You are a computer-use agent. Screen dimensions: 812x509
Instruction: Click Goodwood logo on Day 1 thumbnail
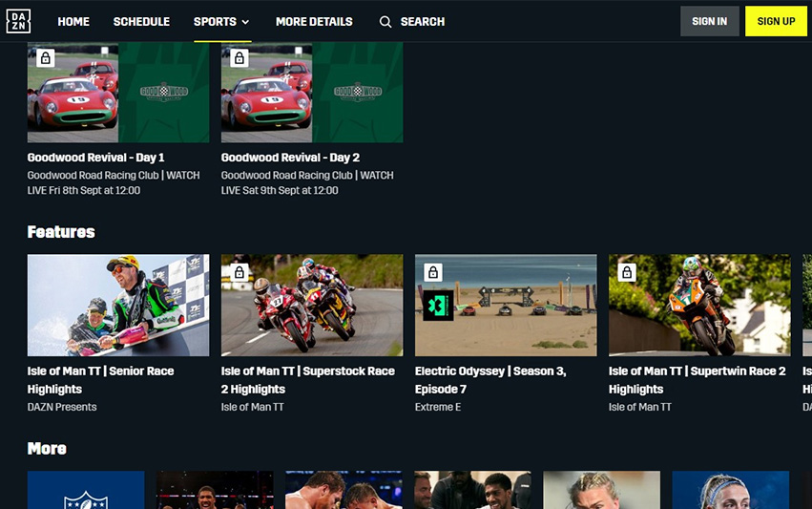coord(164,92)
